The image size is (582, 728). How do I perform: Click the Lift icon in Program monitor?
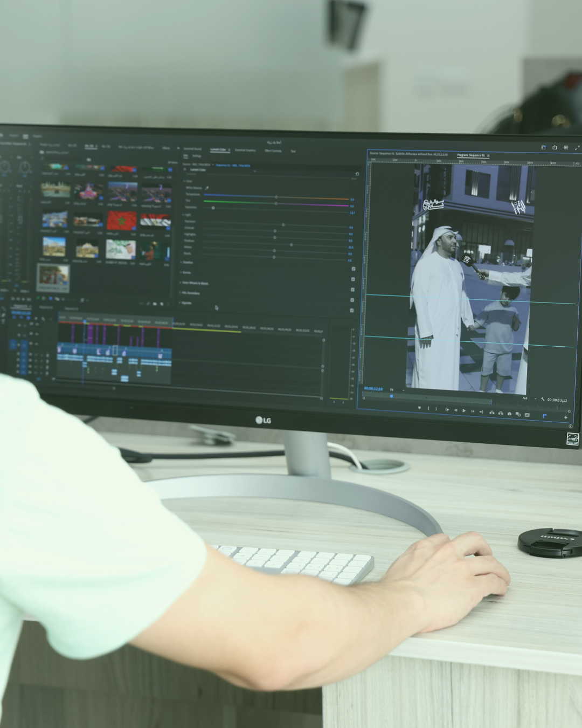(x=491, y=413)
